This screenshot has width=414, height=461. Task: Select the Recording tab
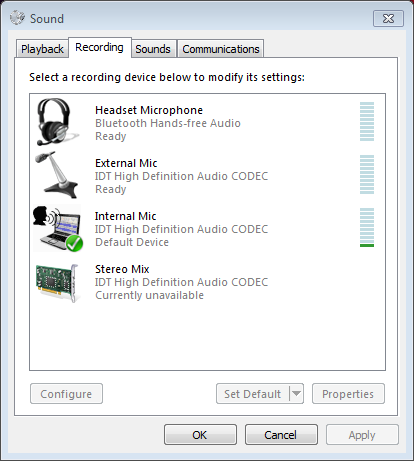tap(99, 47)
